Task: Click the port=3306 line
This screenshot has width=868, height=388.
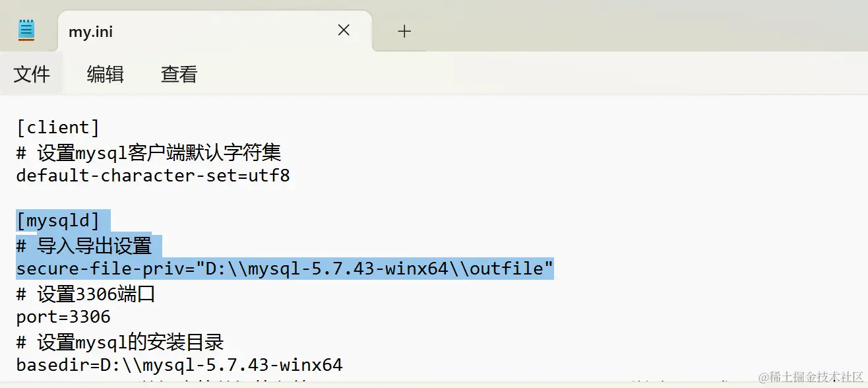Action: click(66, 316)
